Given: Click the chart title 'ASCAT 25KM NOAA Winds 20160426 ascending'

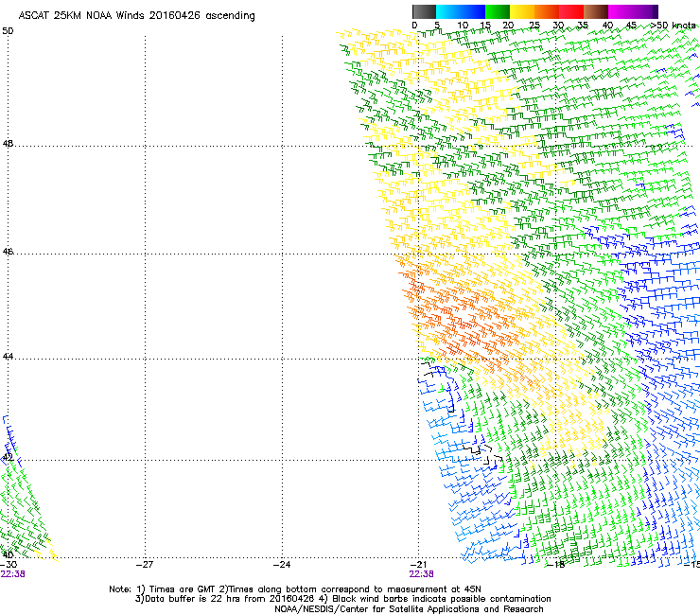Looking at the screenshot, I should pos(136,16).
